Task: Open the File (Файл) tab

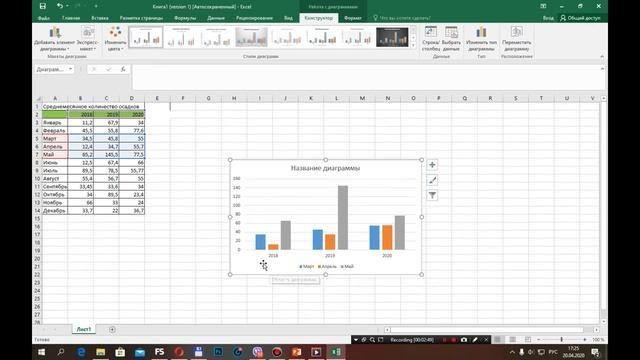Action: pyautogui.click(x=44, y=18)
